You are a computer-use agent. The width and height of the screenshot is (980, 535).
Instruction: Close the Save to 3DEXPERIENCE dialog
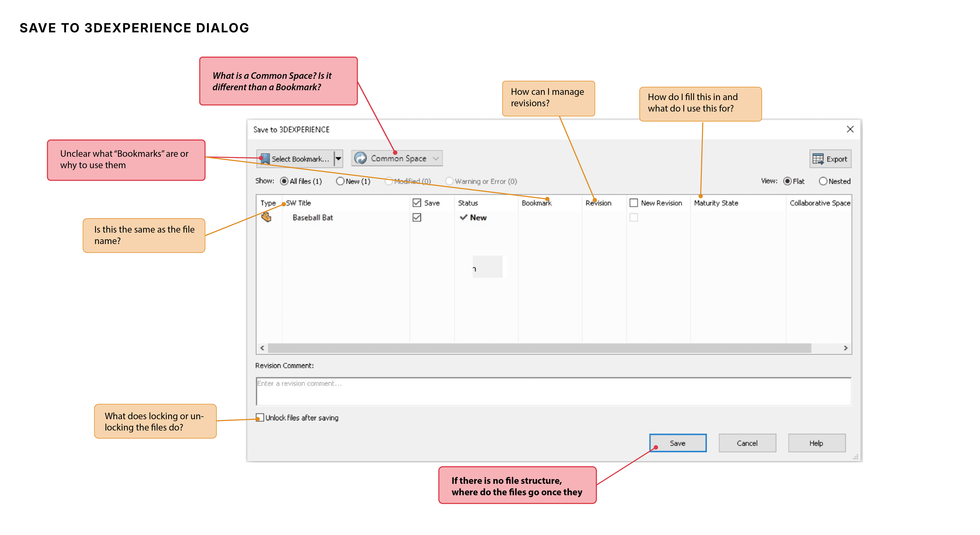click(x=850, y=129)
